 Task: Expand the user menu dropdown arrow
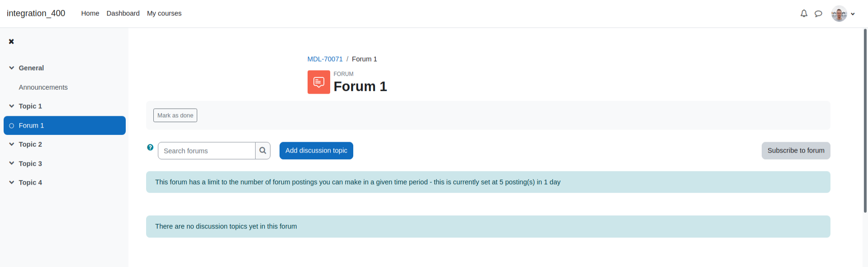coord(853,14)
